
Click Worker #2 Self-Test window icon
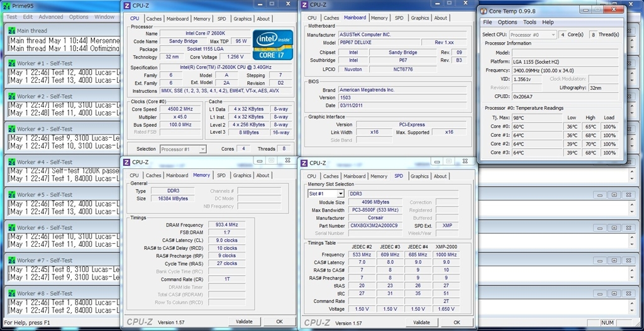(12, 96)
